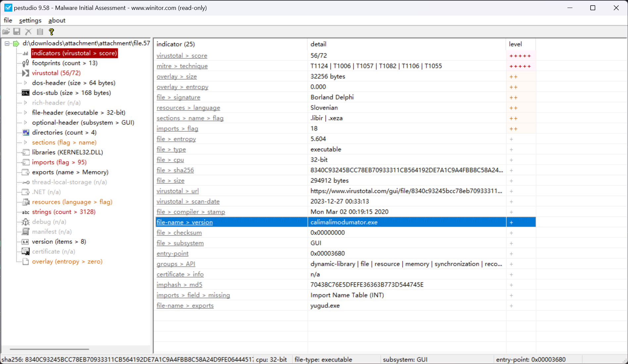
Task: Open help via the question mark icon
Action: [x=51, y=32]
